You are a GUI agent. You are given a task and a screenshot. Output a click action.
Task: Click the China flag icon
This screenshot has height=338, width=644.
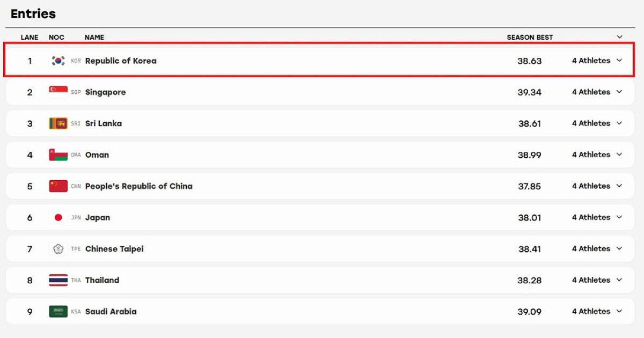coord(58,186)
